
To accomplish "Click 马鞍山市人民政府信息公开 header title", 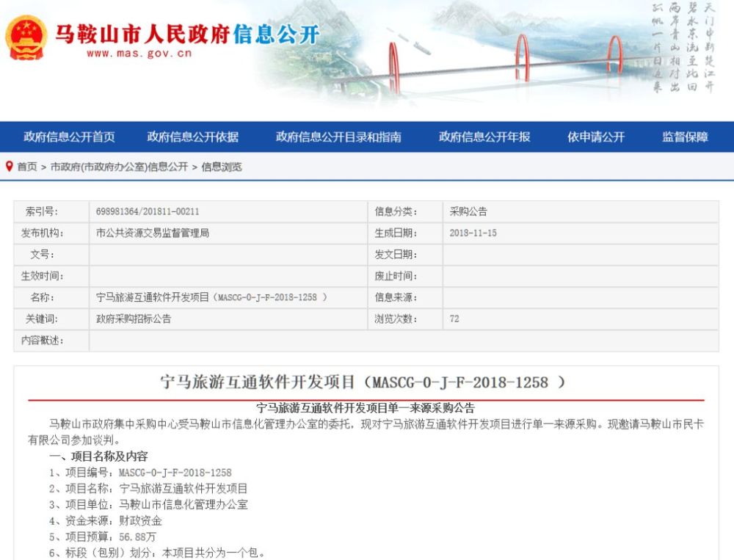I will tap(187, 34).
